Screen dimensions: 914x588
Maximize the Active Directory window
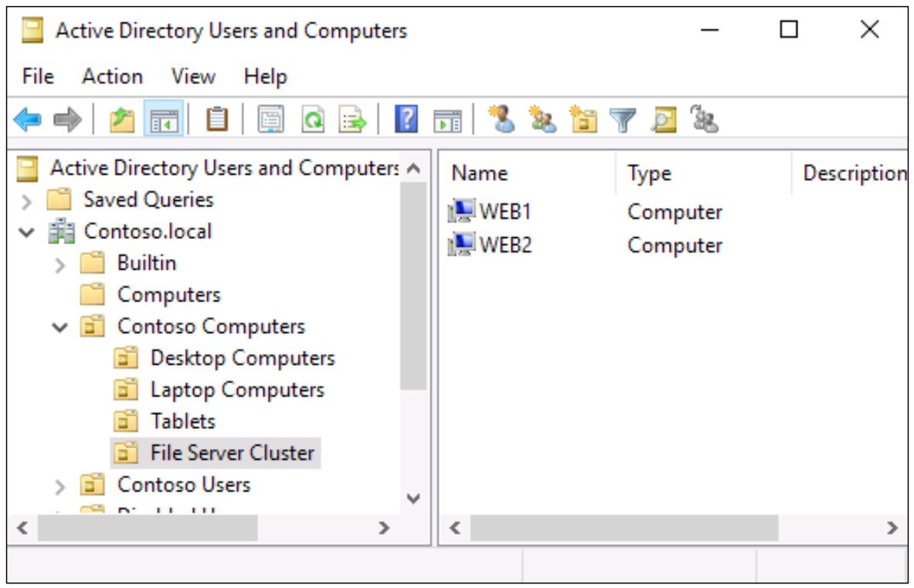point(789,29)
